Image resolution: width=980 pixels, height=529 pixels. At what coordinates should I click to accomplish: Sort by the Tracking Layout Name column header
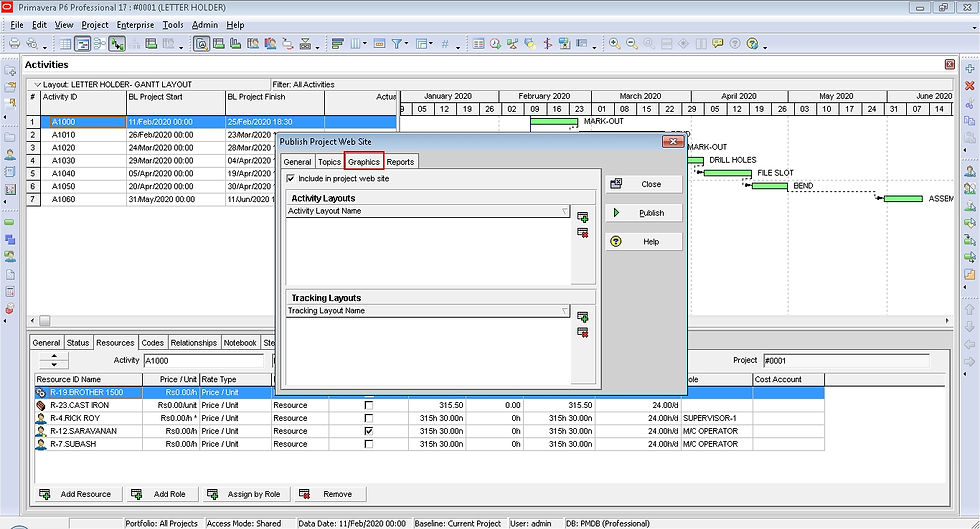pyautogui.click(x=428, y=311)
